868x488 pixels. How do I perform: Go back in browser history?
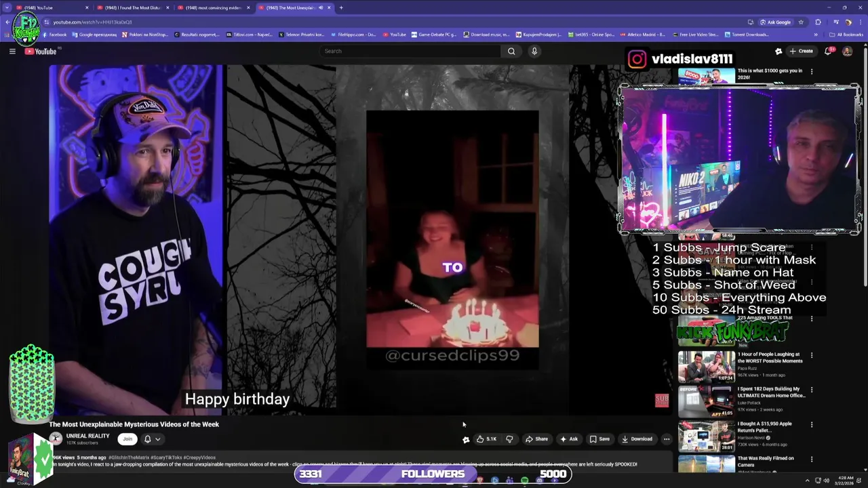[x=7, y=22]
